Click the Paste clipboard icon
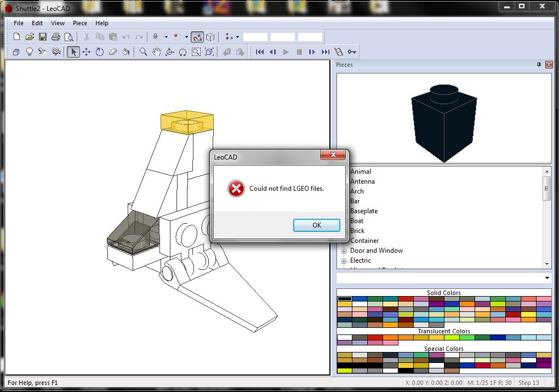 (x=113, y=37)
